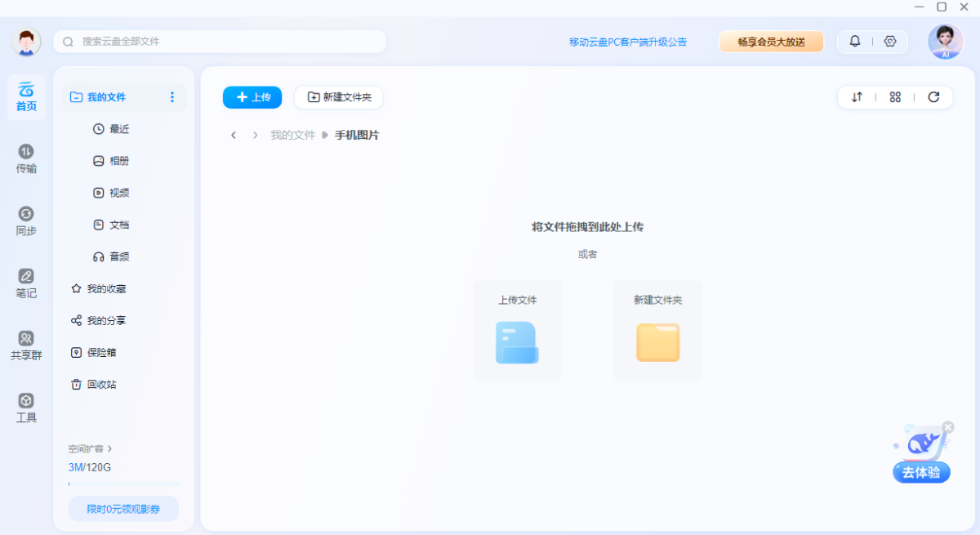Refresh the current file list
Viewport: 980px width, 535px height.
tap(934, 96)
